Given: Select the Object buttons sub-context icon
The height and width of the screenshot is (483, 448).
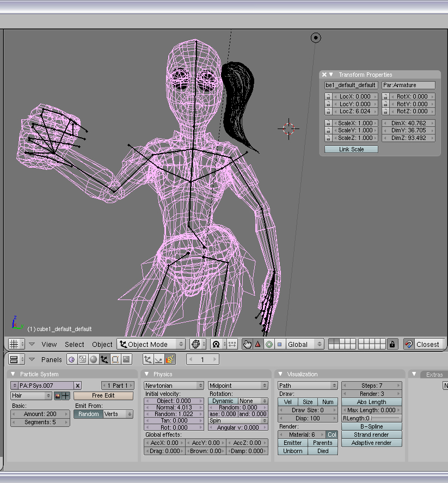Looking at the screenshot, I should 148,359.
